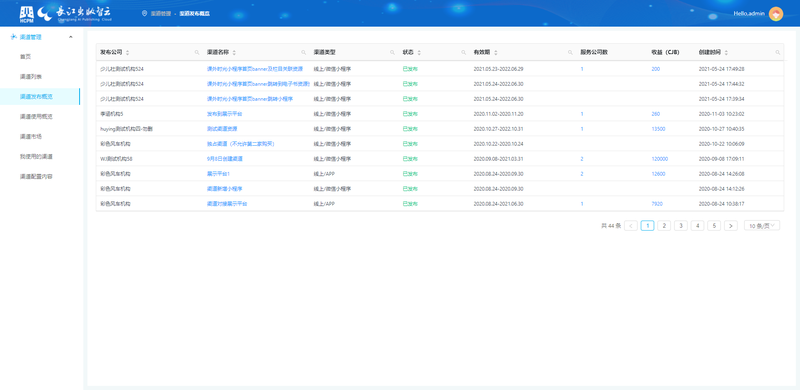The image size is (800, 390).
Task: Open the filter search icon for 渠道类型
Action: tap(392, 53)
